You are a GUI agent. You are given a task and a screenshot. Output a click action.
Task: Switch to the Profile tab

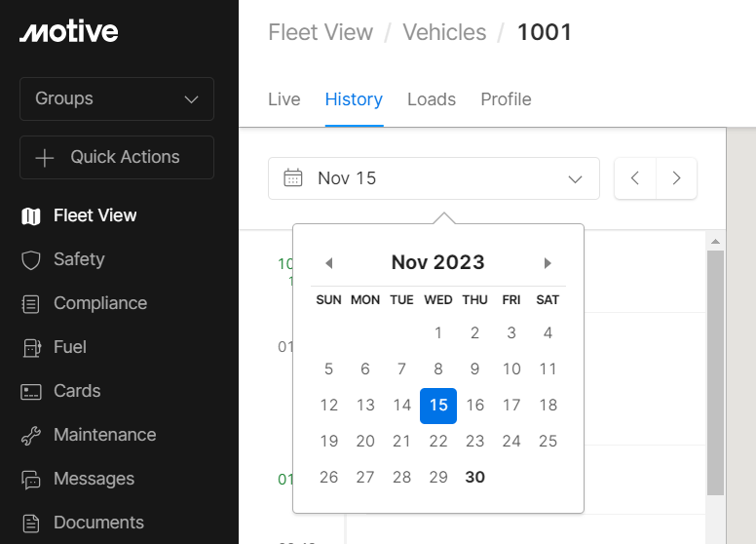(506, 99)
